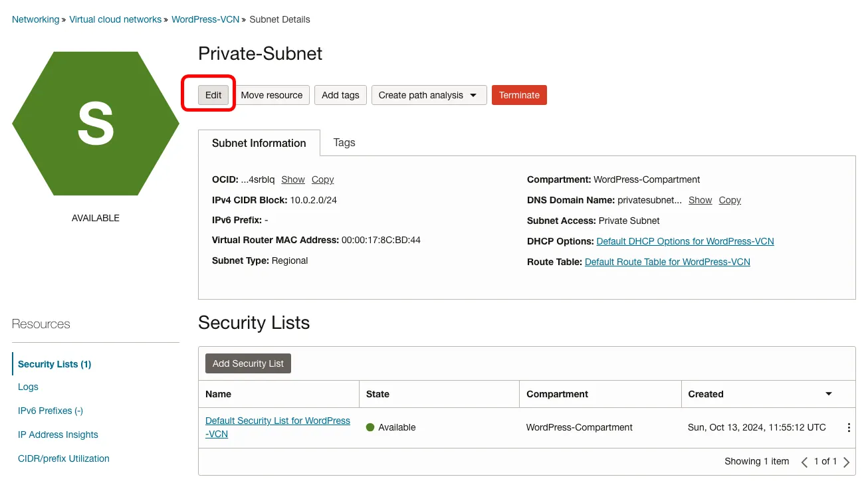Copy the DNS Domain Name
The image size is (868, 487).
(x=729, y=200)
